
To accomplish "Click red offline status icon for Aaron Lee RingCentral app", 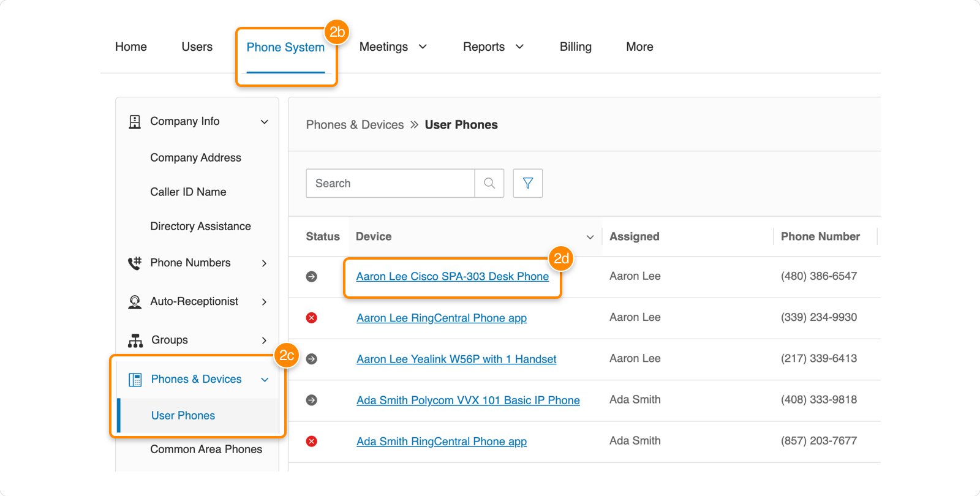I will [x=312, y=318].
